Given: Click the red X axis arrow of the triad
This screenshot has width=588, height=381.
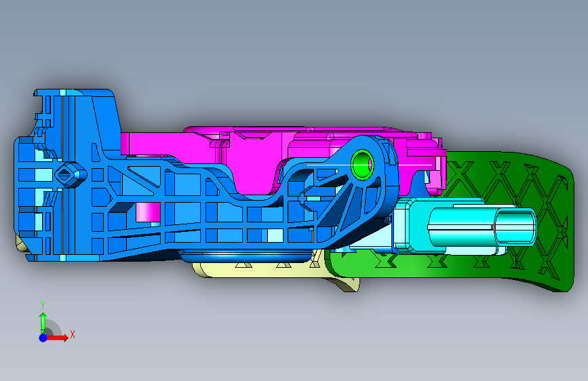Looking at the screenshot, I should coord(57,338).
